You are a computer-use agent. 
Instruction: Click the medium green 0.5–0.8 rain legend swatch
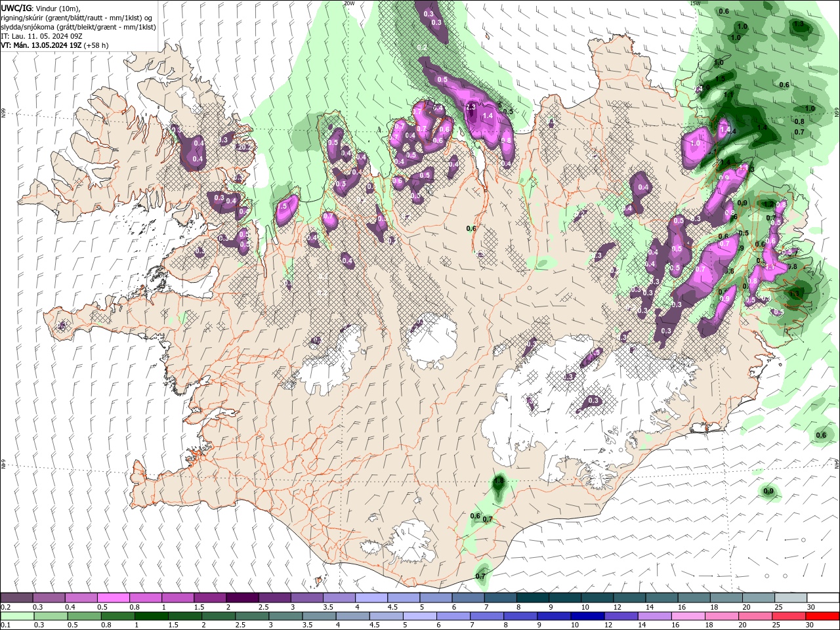[x=85, y=616]
